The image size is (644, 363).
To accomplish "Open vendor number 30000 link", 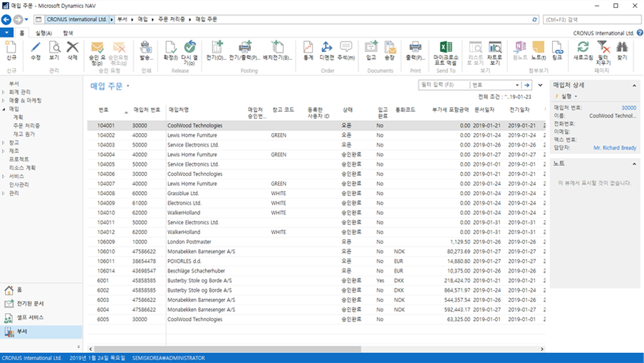I will (x=629, y=108).
